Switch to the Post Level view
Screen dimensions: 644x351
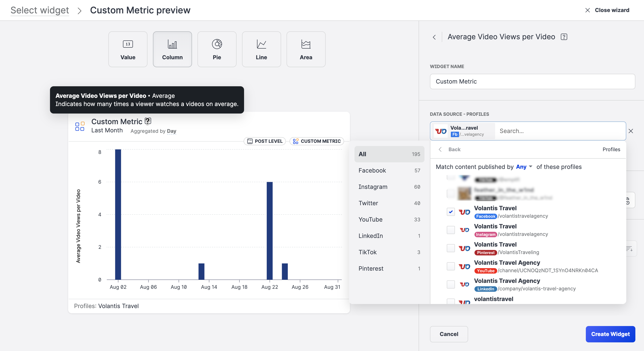[x=265, y=141]
